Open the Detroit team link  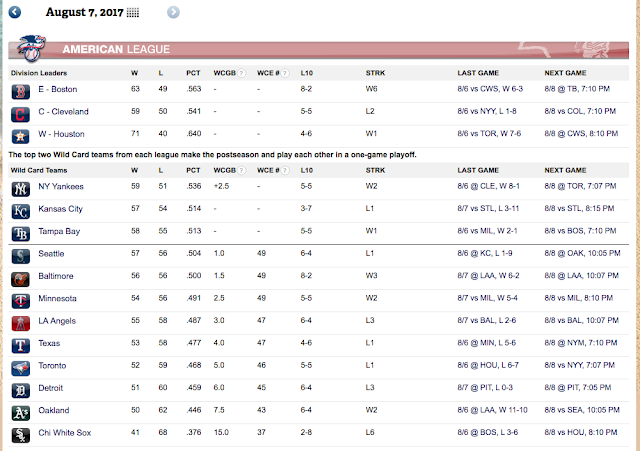pos(51,388)
